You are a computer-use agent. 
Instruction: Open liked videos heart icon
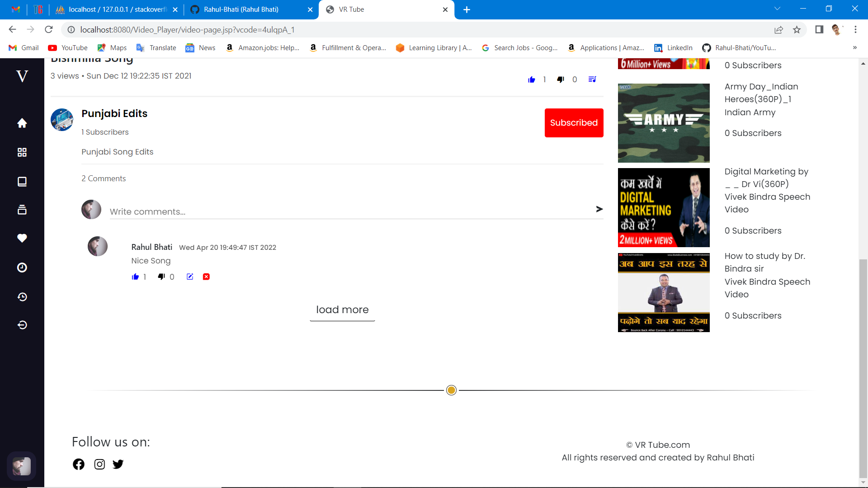22,238
